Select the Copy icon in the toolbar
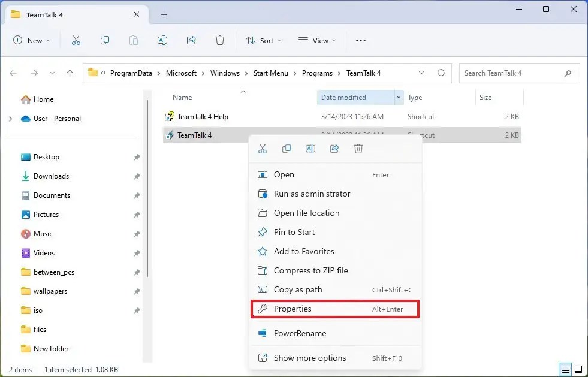The image size is (588, 377). click(x=105, y=40)
